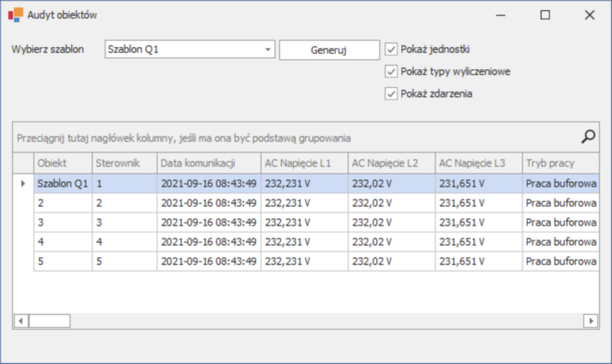Viewport: 612px width, 364px height.
Task: Click the Tryb pracy column header
Action: [x=560, y=164]
